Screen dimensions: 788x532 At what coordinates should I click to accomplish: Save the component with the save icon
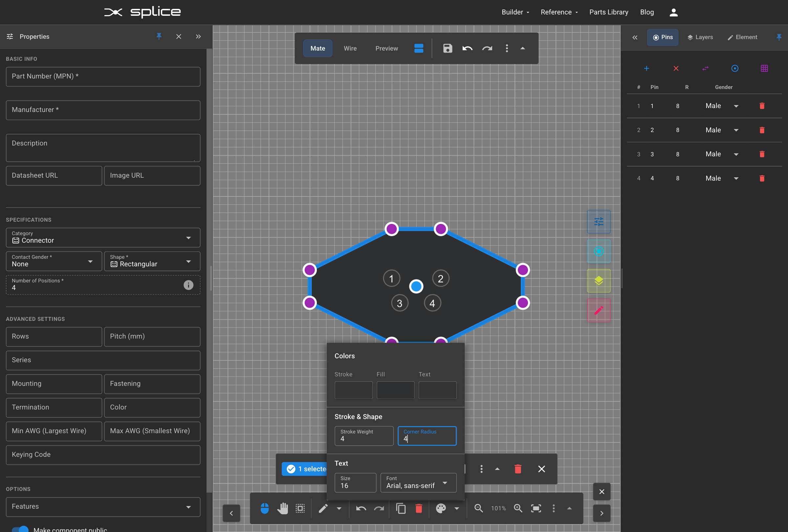pos(447,49)
